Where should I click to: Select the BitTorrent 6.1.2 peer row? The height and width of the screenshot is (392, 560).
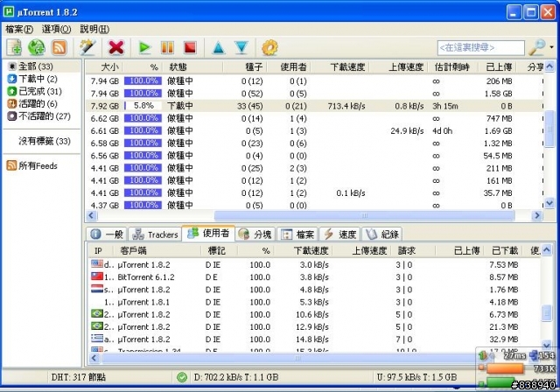(314, 277)
